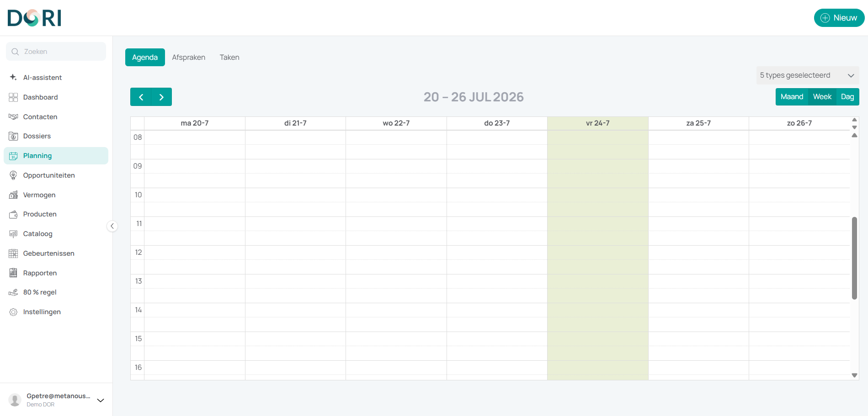868x416 pixels.
Task: Click the Gpetre@metanous account name
Action: pyautogui.click(x=59, y=396)
